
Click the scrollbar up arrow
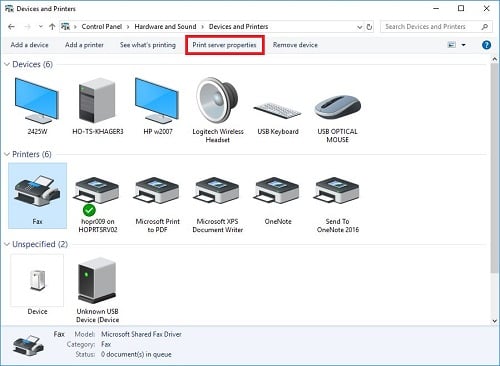pyautogui.click(x=494, y=59)
